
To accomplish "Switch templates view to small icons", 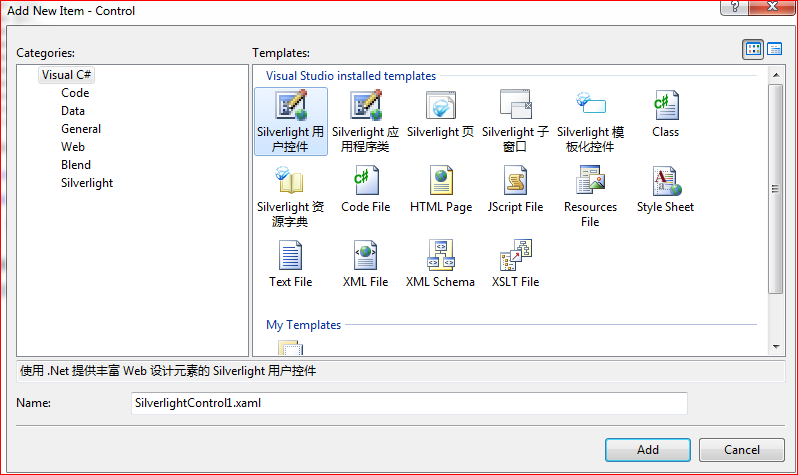I will point(775,49).
